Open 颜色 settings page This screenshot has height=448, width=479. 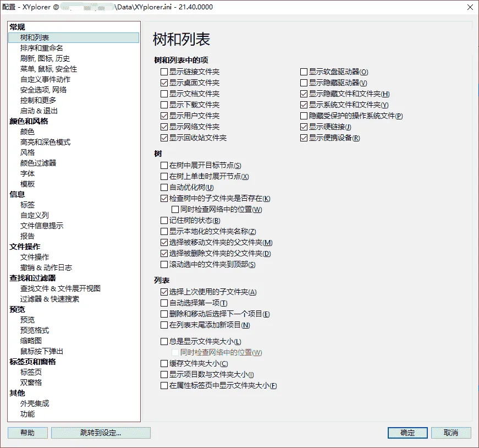click(x=27, y=132)
